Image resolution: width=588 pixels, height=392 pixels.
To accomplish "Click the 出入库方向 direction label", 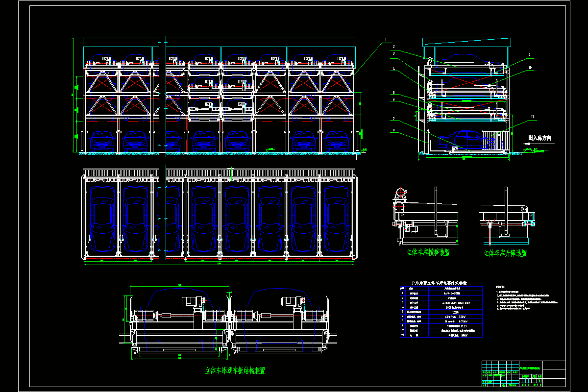I will [x=540, y=138].
